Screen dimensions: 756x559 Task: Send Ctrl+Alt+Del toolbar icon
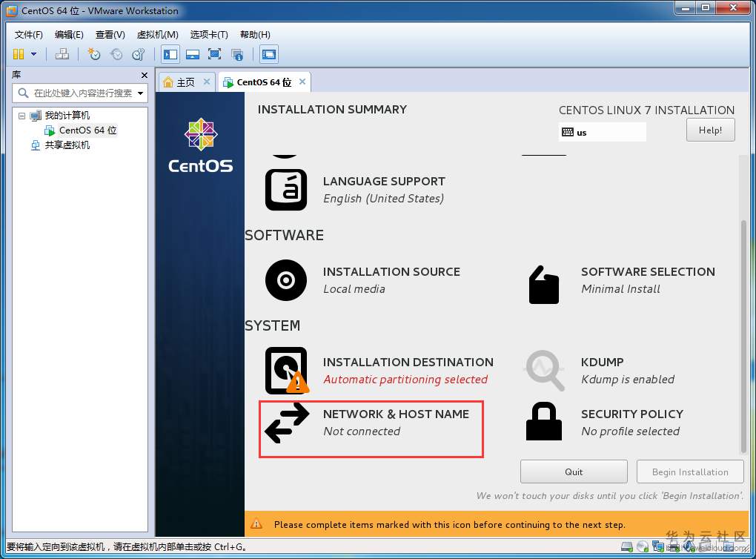[x=62, y=54]
